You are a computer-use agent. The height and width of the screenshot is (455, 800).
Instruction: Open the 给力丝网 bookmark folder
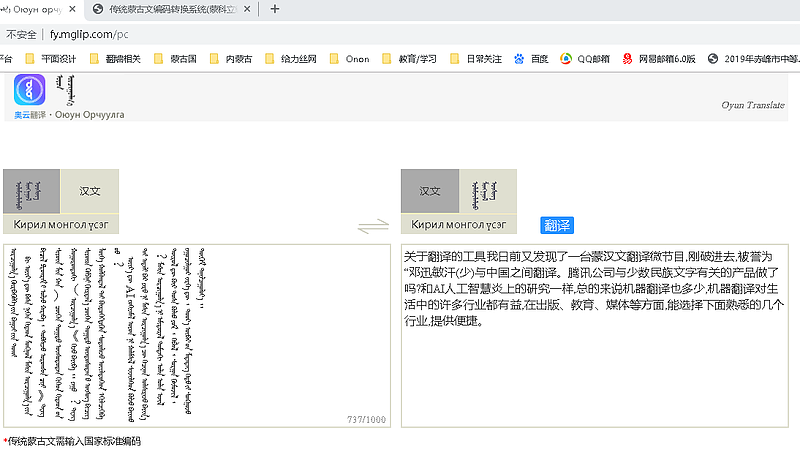coord(291,59)
